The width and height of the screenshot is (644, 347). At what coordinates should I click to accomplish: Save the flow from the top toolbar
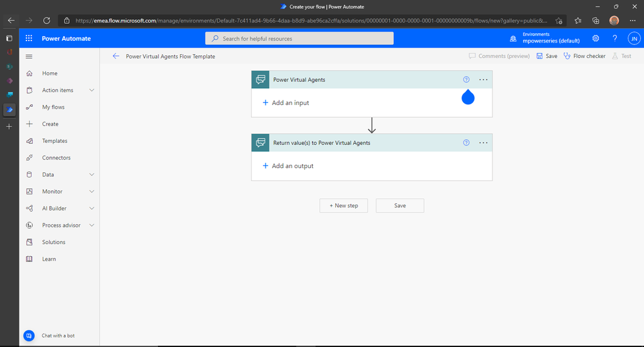pyautogui.click(x=547, y=56)
